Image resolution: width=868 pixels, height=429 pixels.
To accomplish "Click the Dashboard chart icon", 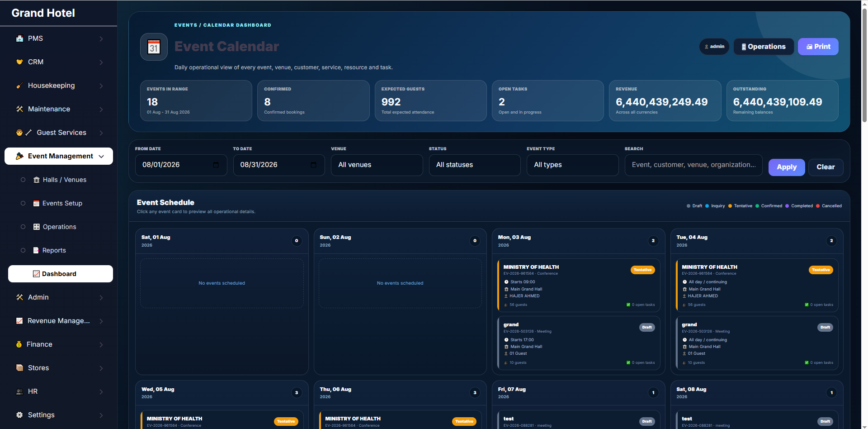I will (x=36, y=274).
